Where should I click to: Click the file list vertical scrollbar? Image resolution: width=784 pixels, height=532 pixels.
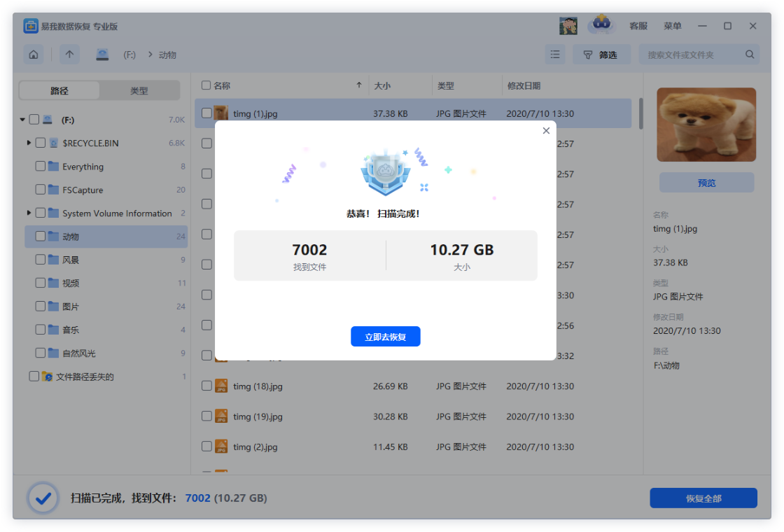tap(640, 113)
